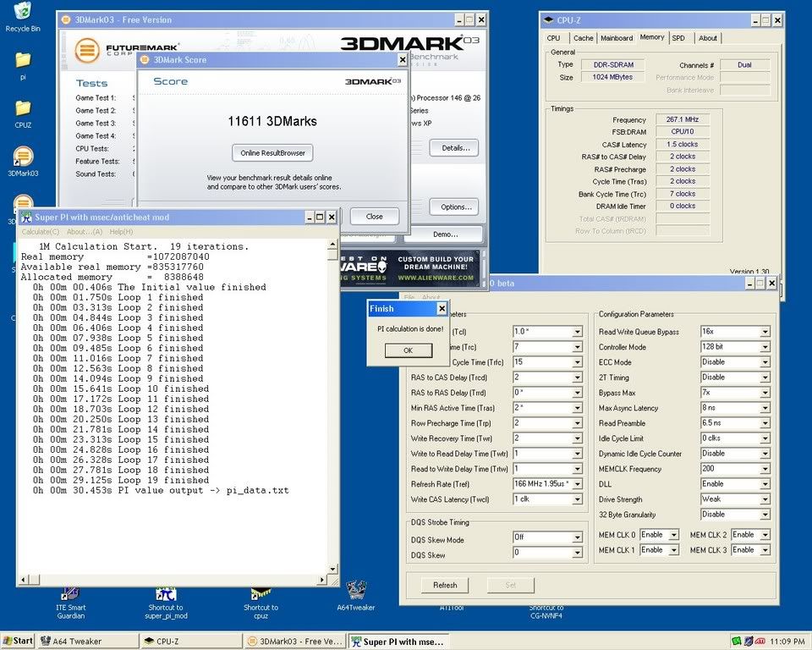
Task: Click Demo button in 3DMark03
Action: point(444,234)
